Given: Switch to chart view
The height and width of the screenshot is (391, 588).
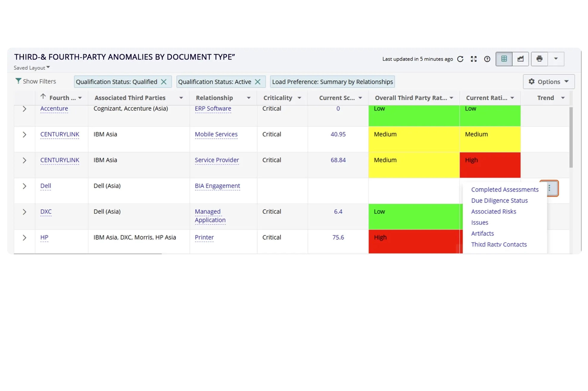Looking at the screenshot, I should tap(520, 59).
